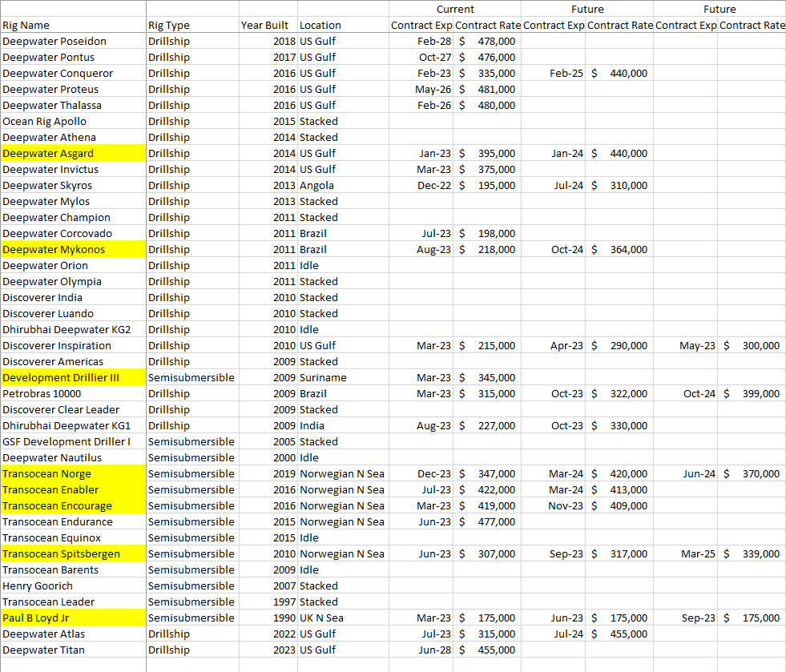Screen dimensions: 786x672
Task: Select the Transocean Leader cell
Action: [73, 602]
